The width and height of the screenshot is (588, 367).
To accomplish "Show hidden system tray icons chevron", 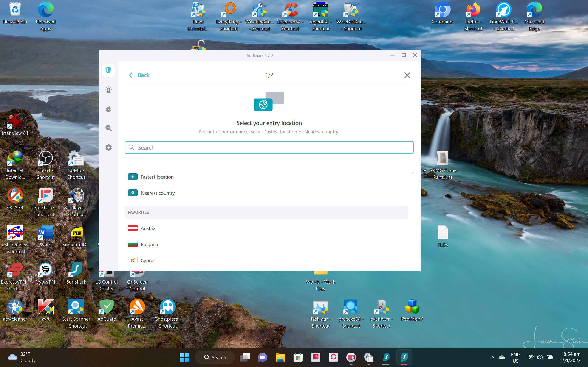I will [x=492, y=357].
